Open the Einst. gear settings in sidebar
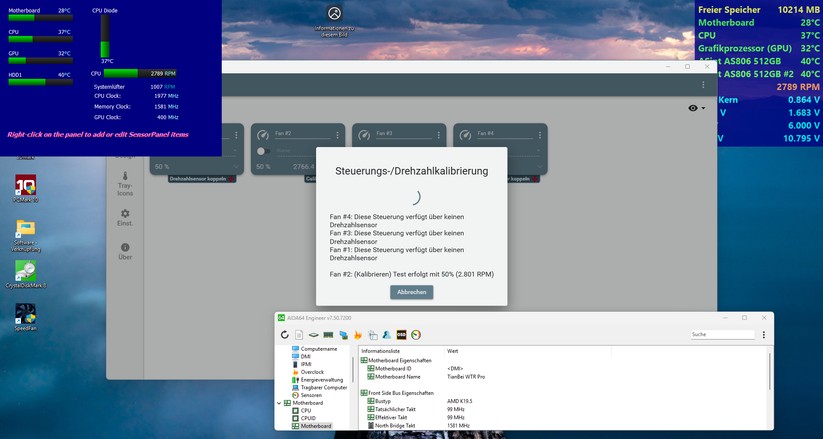823x439 pixels. point(125,213)
